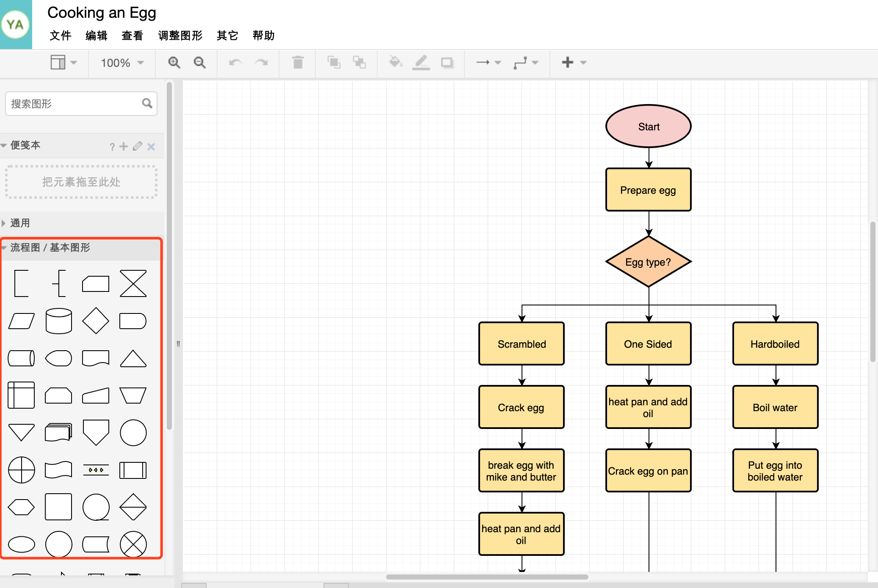
Task: Select the diamond decision shape
Action: 96,321
